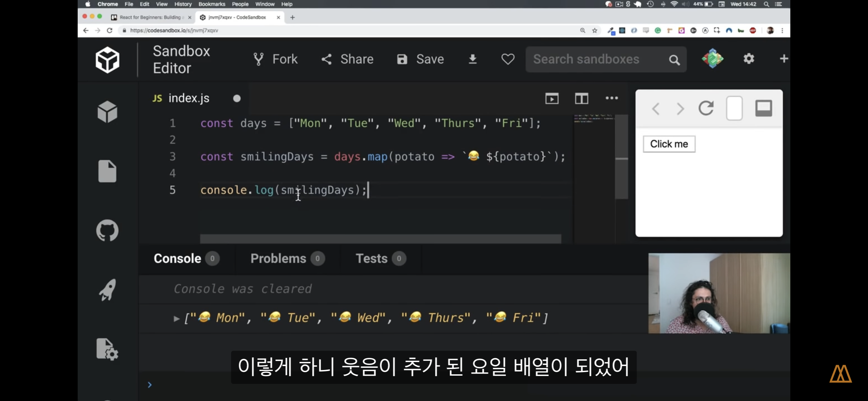Click the editor horizontal scrollbar

381,238
